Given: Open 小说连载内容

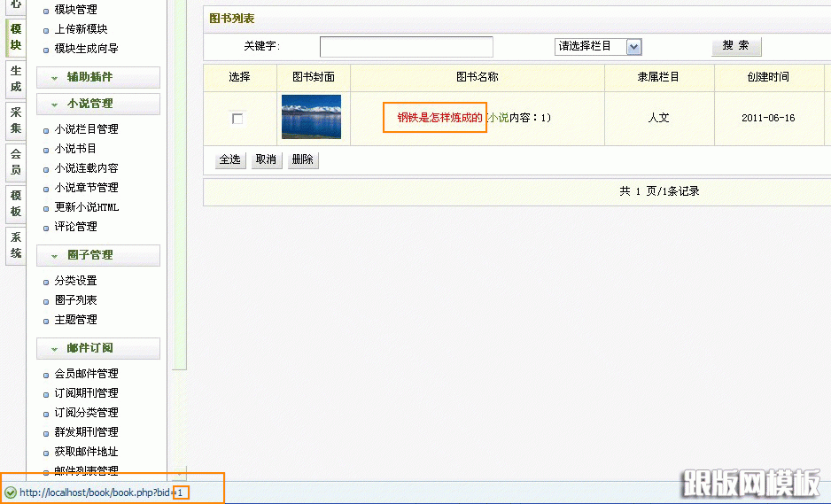Looking at the screenshot, I should point(86,168).
